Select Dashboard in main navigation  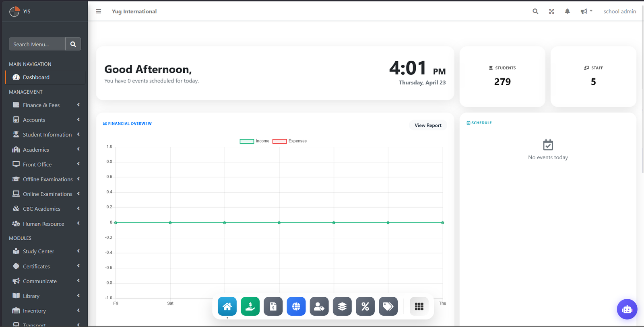(x=46, y=77)
